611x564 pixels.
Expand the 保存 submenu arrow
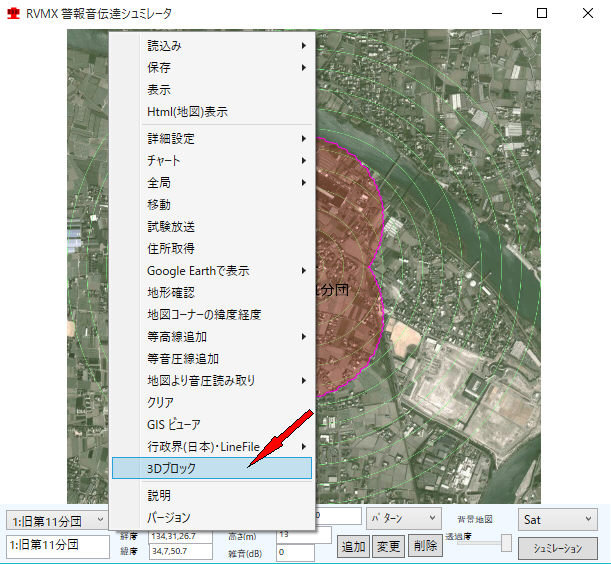[x=303, y=68]
